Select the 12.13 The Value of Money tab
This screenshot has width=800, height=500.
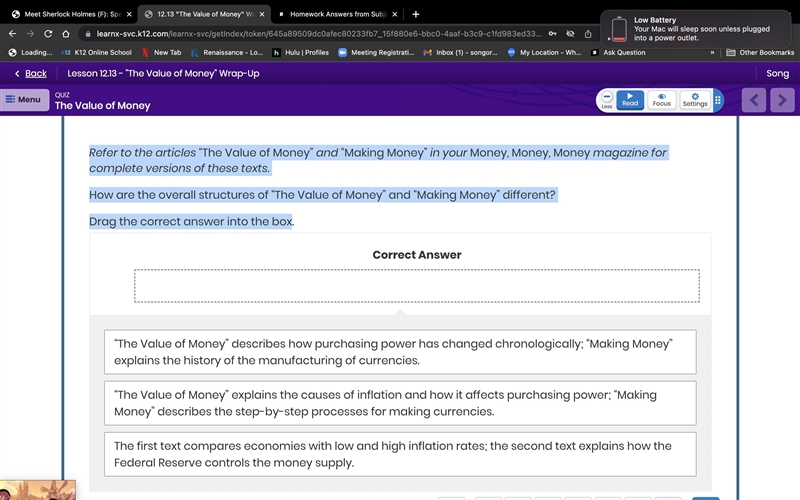(x=204, y=14)
